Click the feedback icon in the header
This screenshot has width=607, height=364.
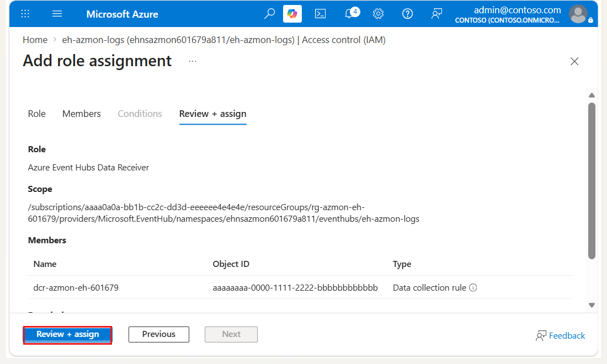tap(436, 14)
